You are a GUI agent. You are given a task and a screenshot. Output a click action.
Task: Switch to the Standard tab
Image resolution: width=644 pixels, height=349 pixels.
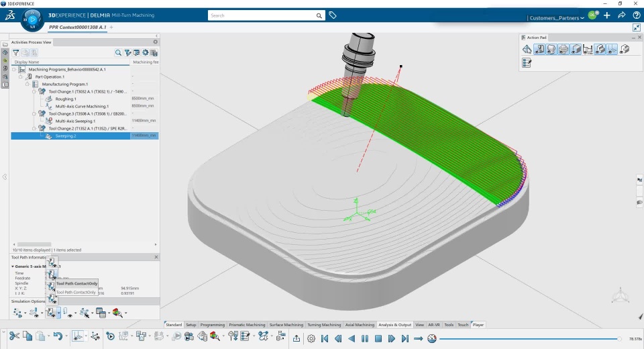[174, 325]
